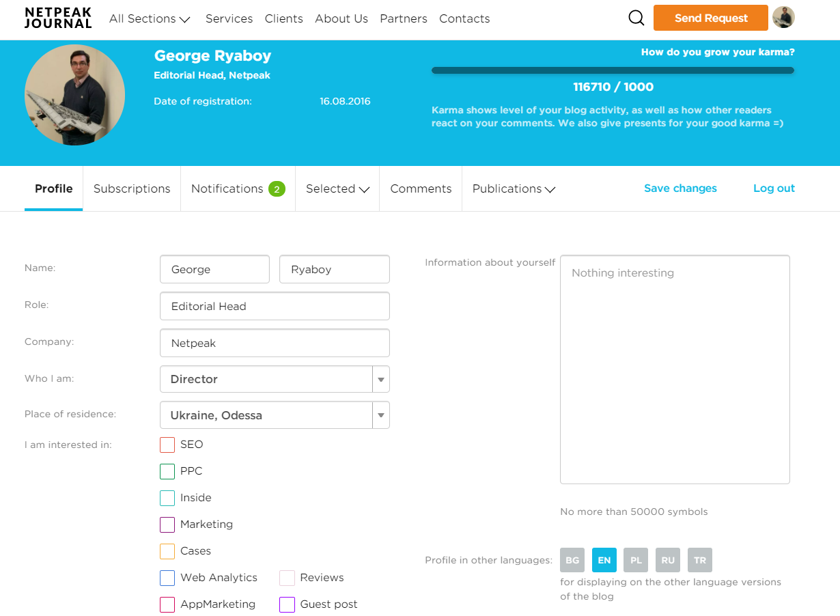
Task: Click Save changes
Action: click(680, 188)
